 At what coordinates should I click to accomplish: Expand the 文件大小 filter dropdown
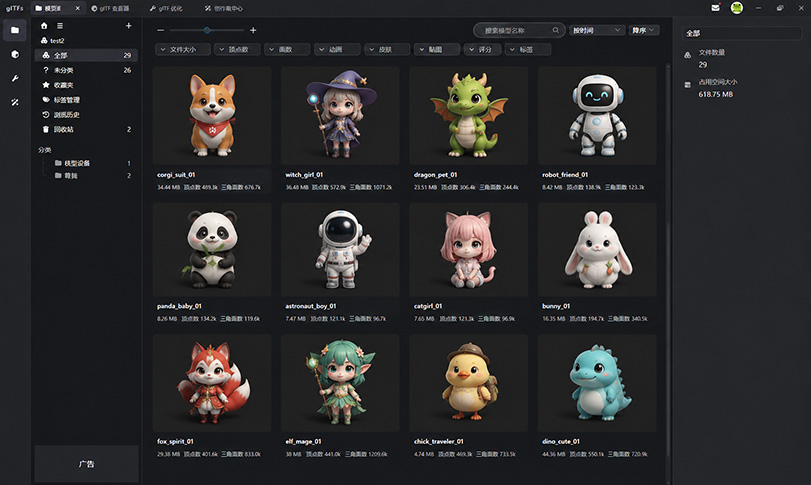[x=183, y=50]
